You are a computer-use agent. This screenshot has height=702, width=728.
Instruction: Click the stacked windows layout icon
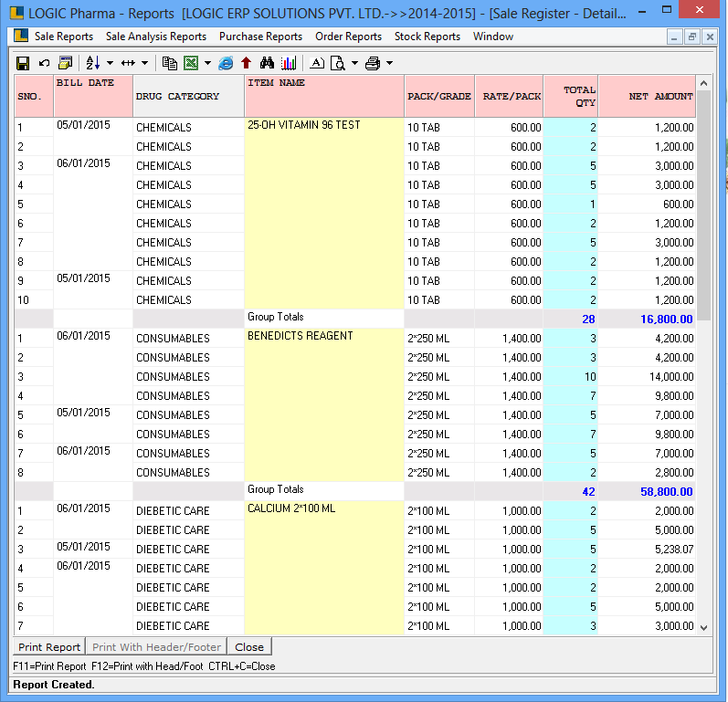(66, 63)
